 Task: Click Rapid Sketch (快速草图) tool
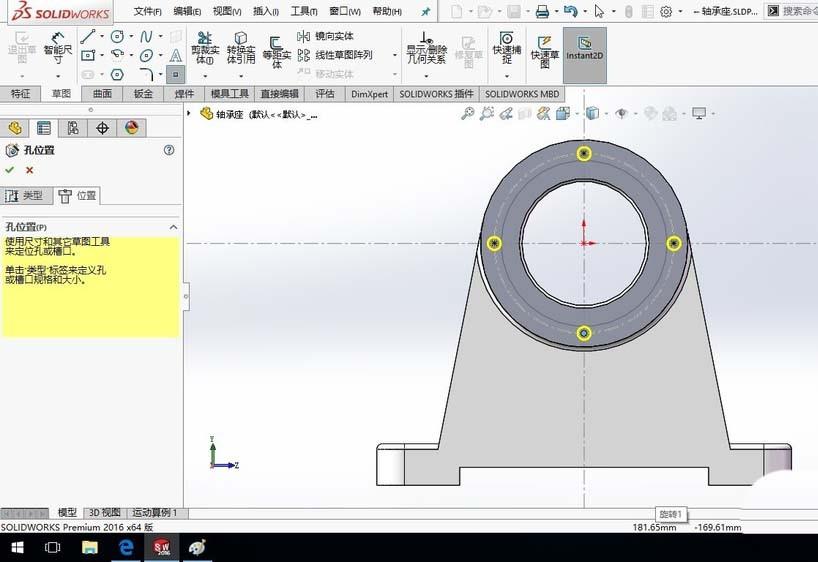pyautogui.click(x=544, y=52)
